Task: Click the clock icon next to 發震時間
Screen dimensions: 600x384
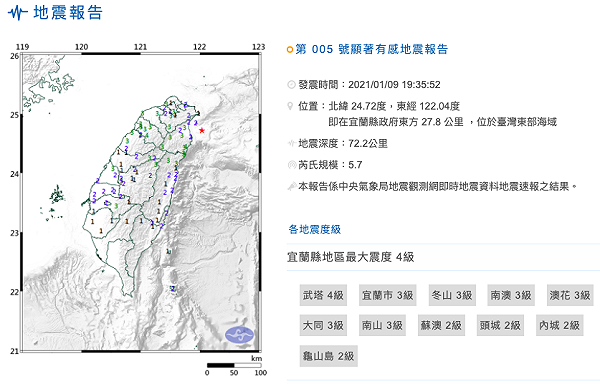Action: 291,85
